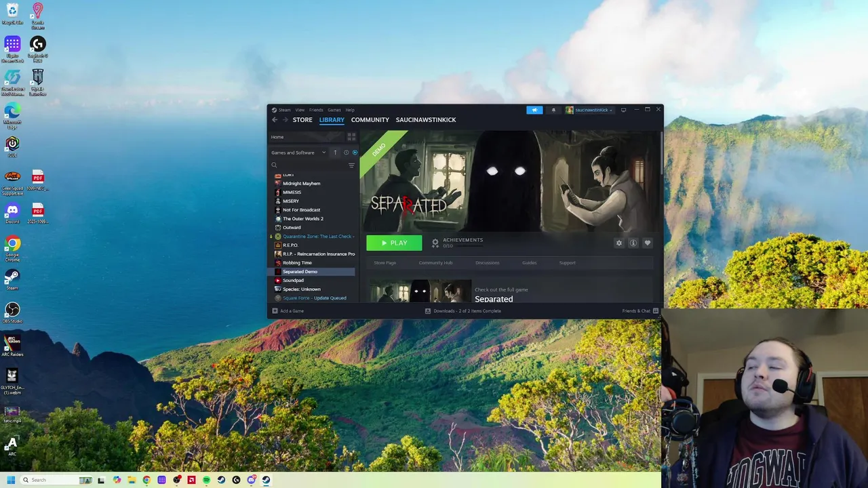
Task: Open File Explorer from the taskbar
Action: (132, 480)
